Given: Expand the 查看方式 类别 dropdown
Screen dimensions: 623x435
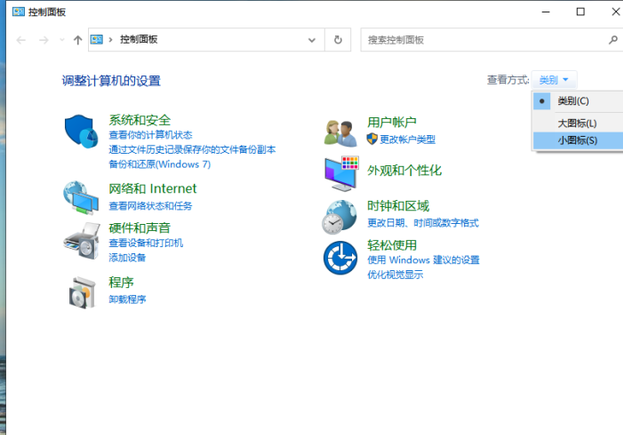Looking at the screenshot, I should 554,80.
